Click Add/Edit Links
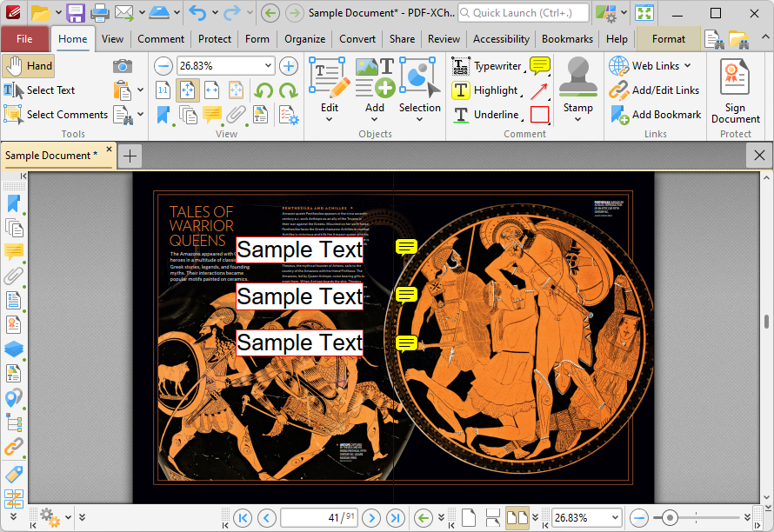 click(654, 90)
